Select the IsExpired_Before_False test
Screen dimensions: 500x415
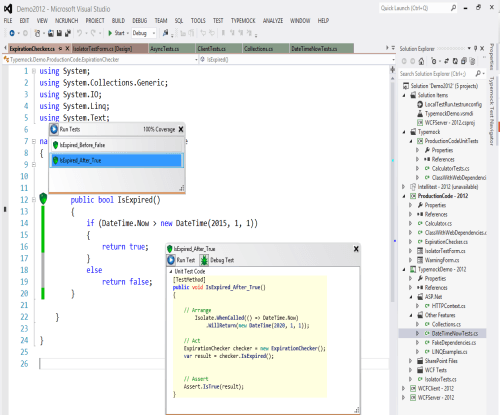click(x=117, y=145)
